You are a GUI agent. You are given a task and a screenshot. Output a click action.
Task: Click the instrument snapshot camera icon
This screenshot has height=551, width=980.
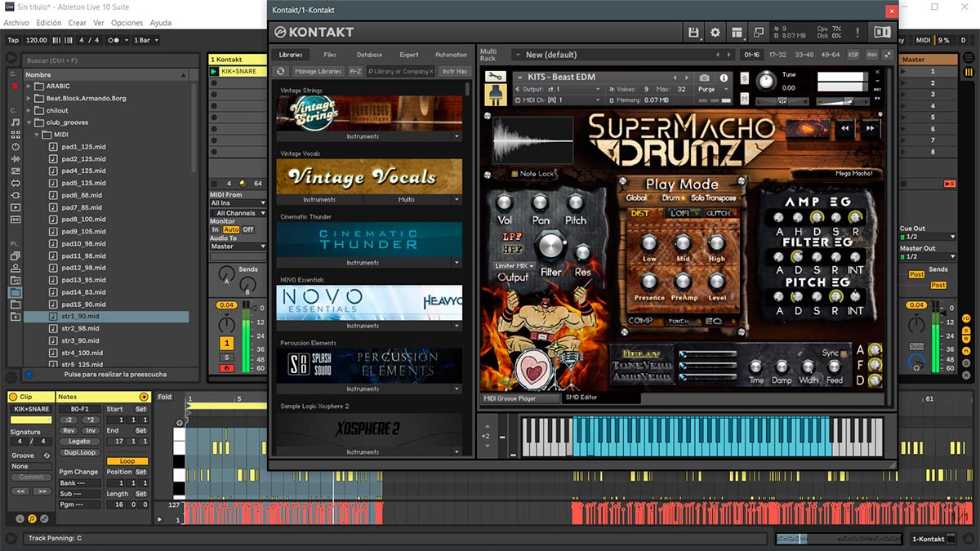[704, 78]
